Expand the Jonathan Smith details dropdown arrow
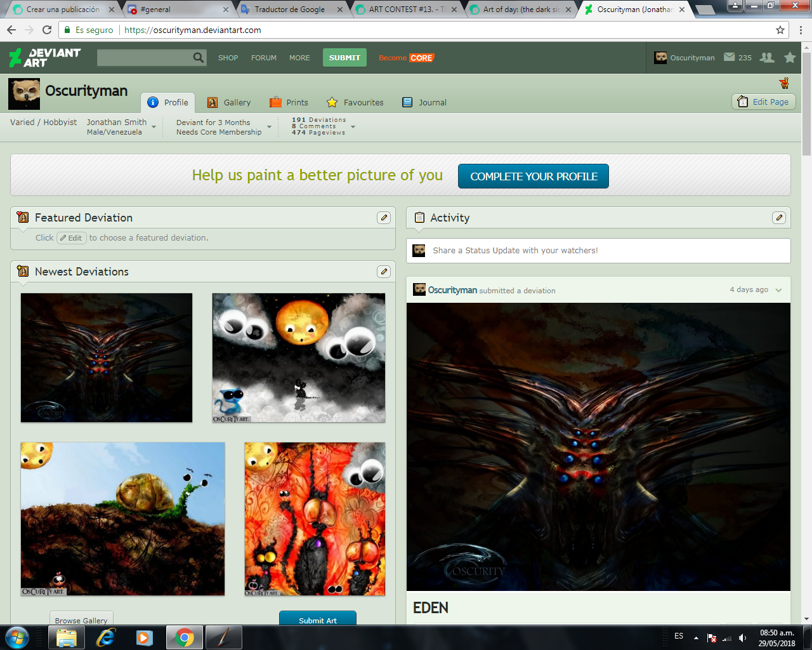Viewport: 812px width, 650px height. tap(154, 128)
